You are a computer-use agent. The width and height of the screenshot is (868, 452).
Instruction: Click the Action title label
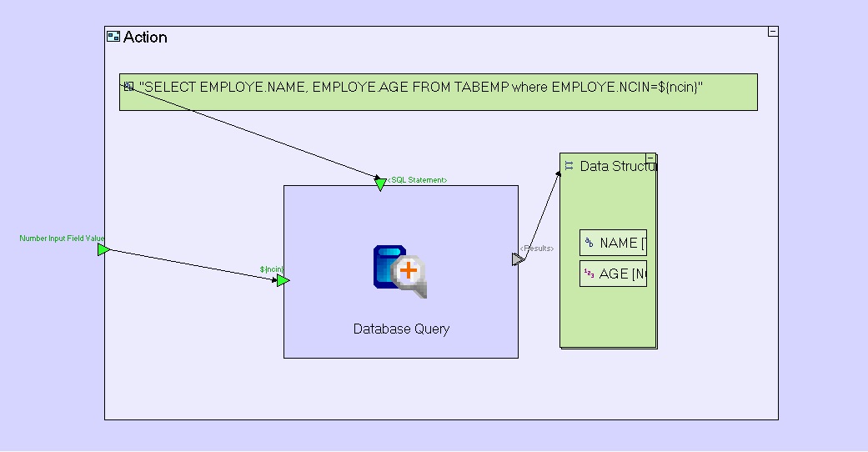145,37
